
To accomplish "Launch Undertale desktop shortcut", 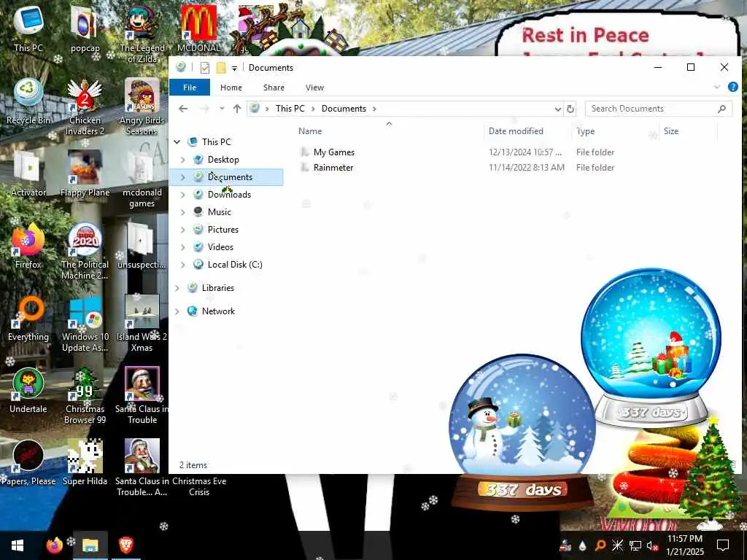I will (28, 391).
